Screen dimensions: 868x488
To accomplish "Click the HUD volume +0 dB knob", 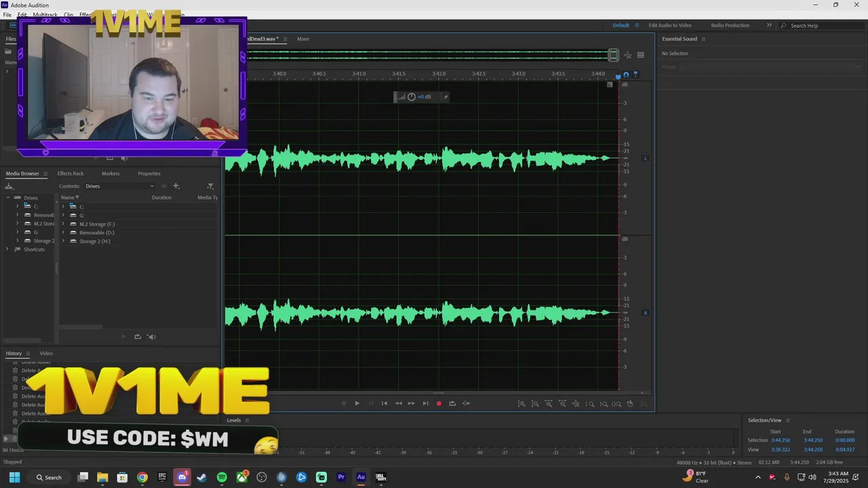I will [x=412, y=97].
